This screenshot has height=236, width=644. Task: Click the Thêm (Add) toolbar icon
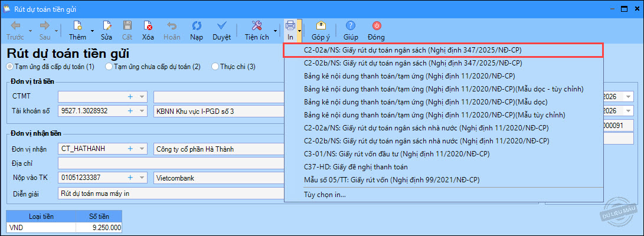[x=77, y=26]
